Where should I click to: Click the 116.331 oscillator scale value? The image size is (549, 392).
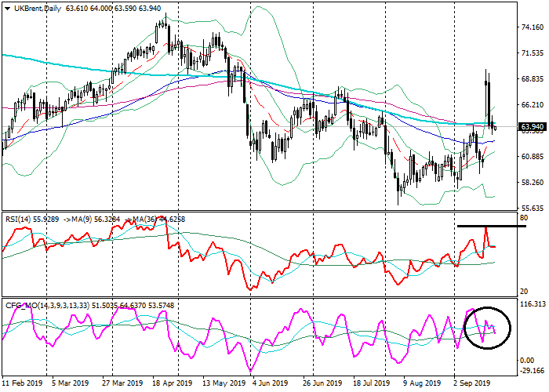[x=532, y=303]
